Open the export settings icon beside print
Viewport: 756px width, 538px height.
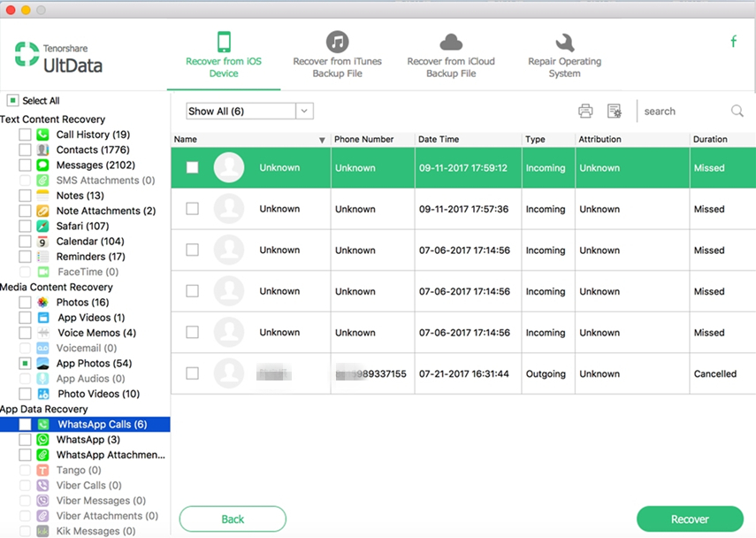click(x=615, y=111)
